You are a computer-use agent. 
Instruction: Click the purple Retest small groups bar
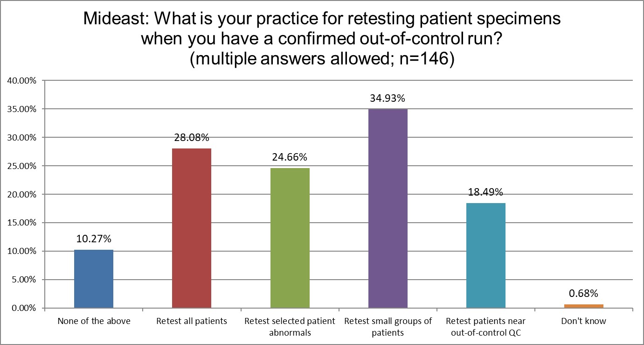(388, 209)
